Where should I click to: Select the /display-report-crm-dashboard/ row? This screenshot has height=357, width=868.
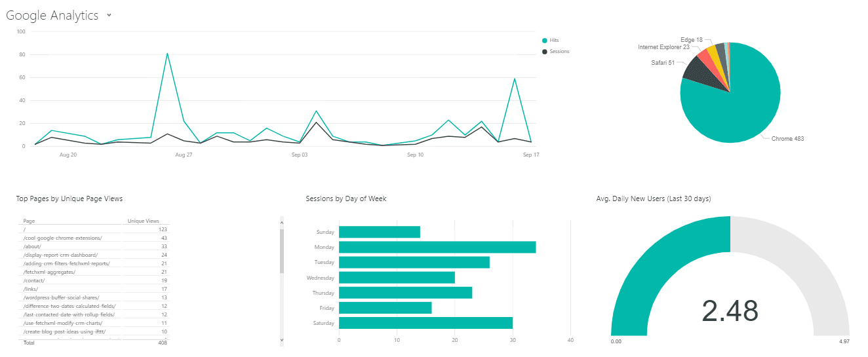click(x=95, y=255)
